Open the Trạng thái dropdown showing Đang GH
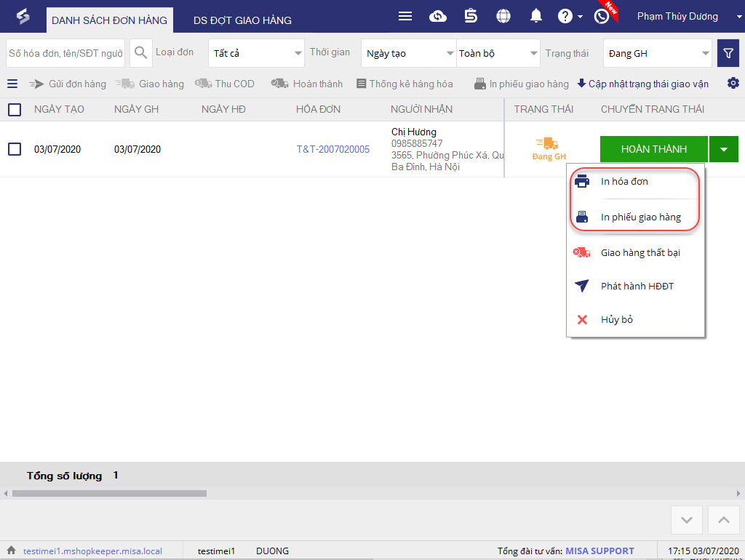Viewport: 745px width, 560px height. pos(658,53)
